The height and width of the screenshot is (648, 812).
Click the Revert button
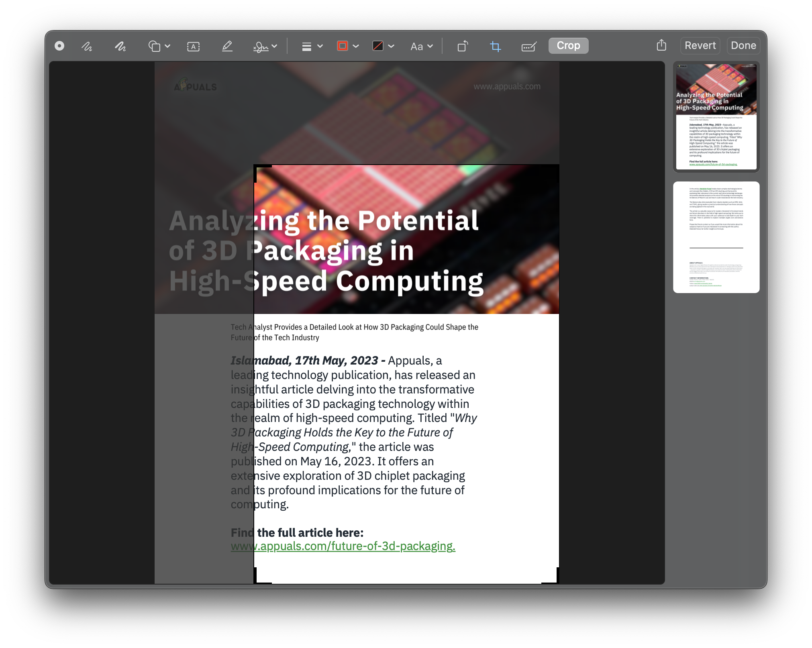(700, 45)
